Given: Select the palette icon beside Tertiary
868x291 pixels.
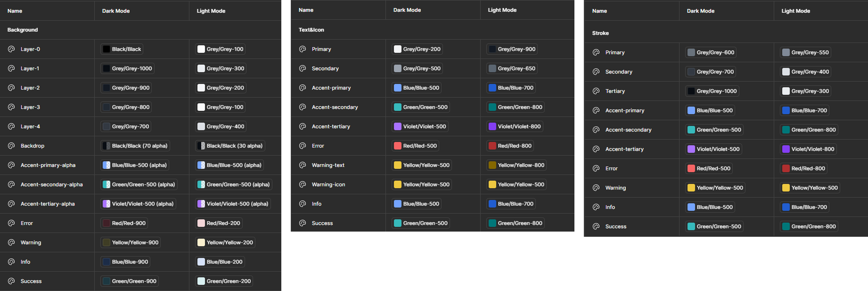Looking at the screenshot, I should [596, 91].
